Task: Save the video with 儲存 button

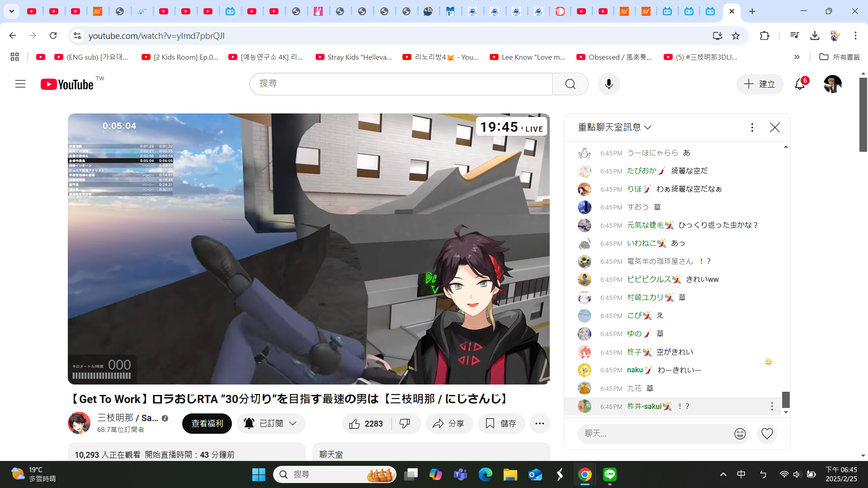Action: (x=501, y=424)
